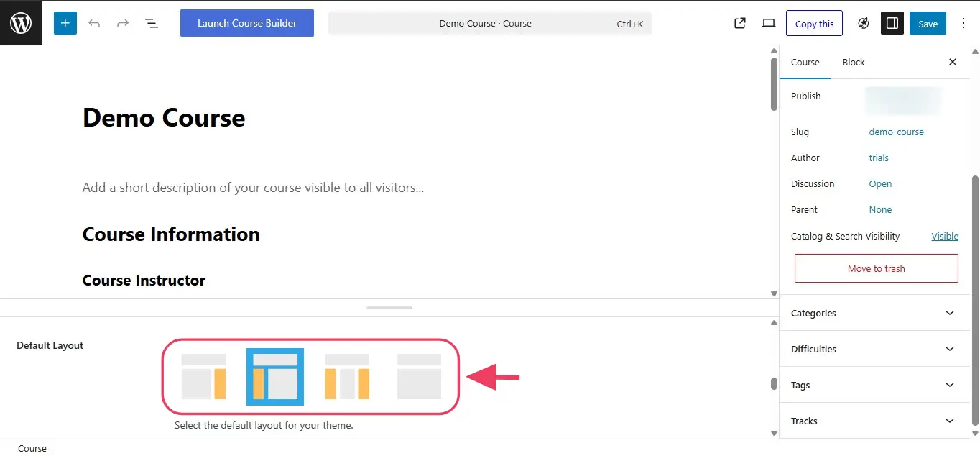
Task: Click the meta box area scrollbar
Action: (x=774, y=384)
